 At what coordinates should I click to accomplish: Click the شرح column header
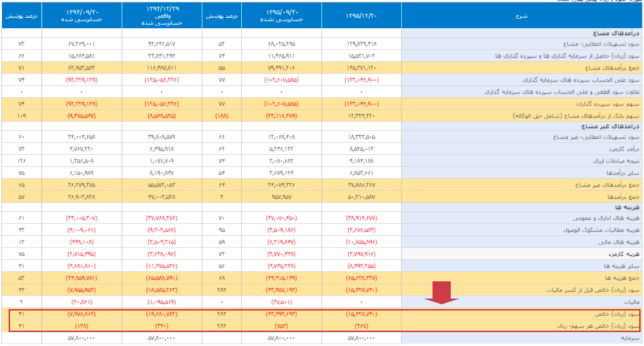pos(522,15)
